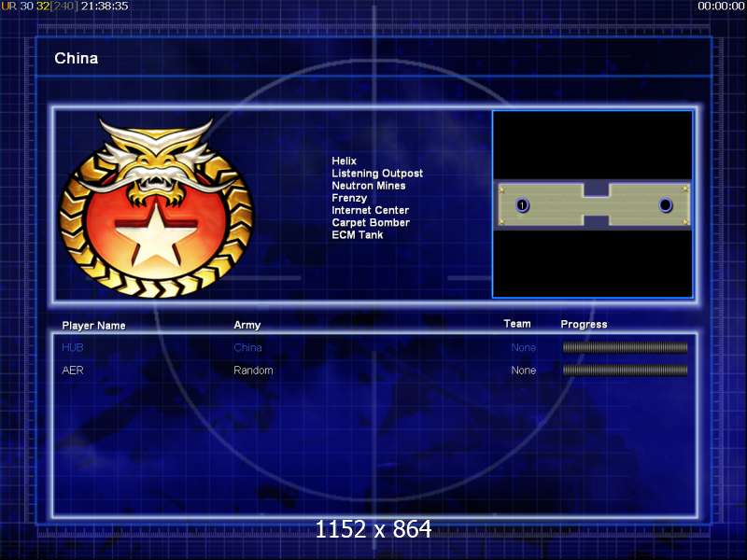Viewport: 747px width, 560px height.
Task: Click the 00:00:00 timer readout
Action: point(721,7)
